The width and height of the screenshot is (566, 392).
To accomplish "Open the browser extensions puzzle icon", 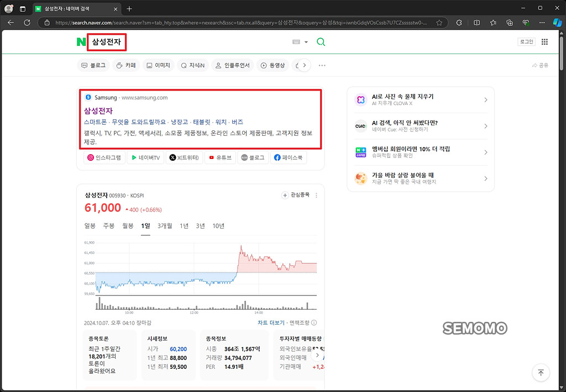I will 459,23.
